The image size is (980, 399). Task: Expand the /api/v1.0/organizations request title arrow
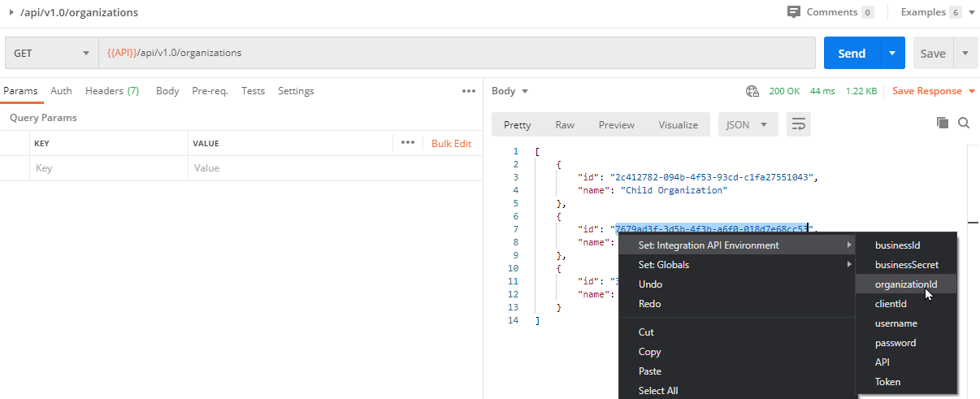click(x=11, y=12)
